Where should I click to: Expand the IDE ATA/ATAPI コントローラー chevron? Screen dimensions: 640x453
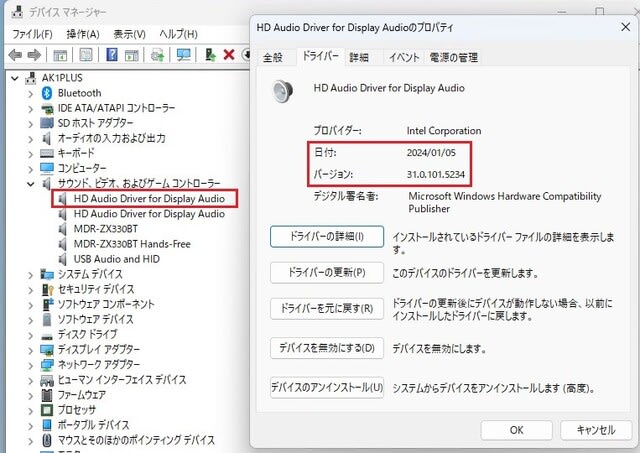click(x=30, y=109)
